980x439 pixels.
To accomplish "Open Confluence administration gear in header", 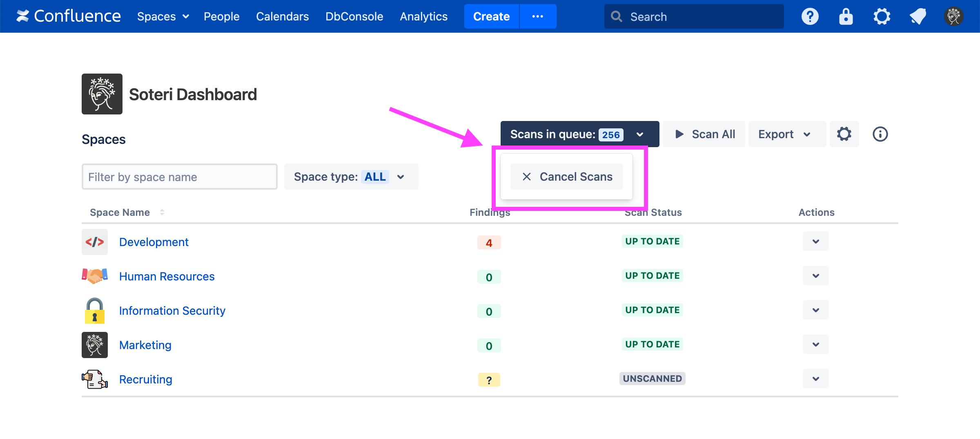I will click(x=882, y=17).
